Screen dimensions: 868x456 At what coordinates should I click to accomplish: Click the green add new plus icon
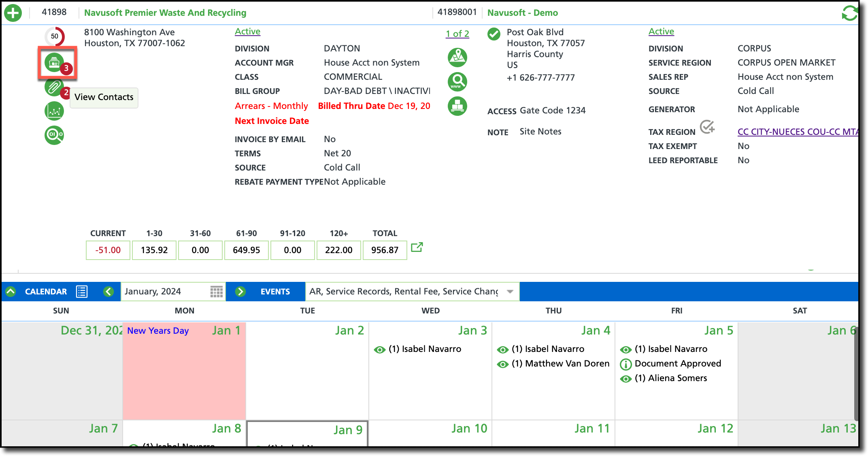tap(13, 13)
